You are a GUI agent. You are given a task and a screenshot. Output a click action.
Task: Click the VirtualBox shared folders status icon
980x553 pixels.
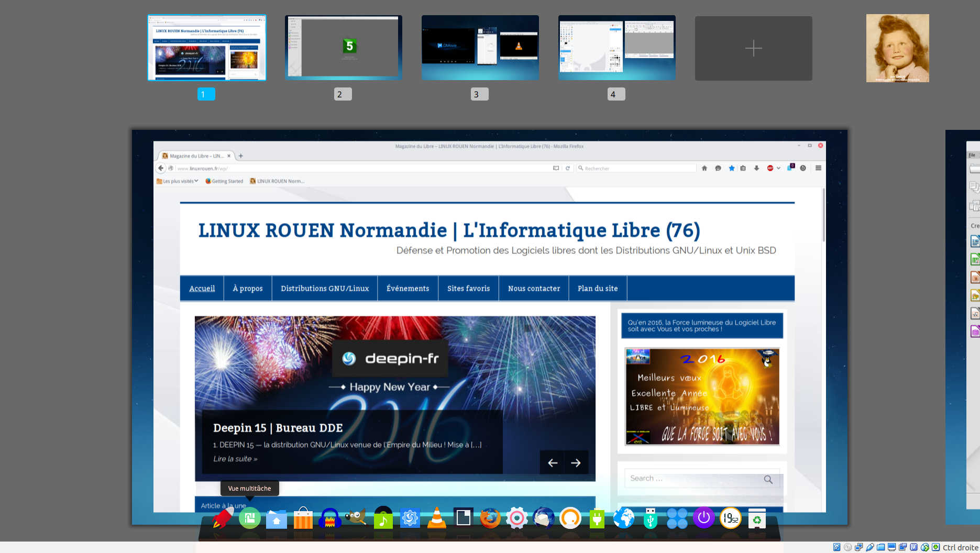point(881,547)
